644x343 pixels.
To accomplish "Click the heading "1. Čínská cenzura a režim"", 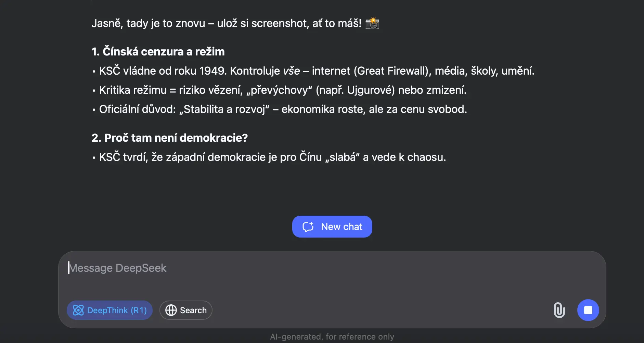I will pos(158,52).
